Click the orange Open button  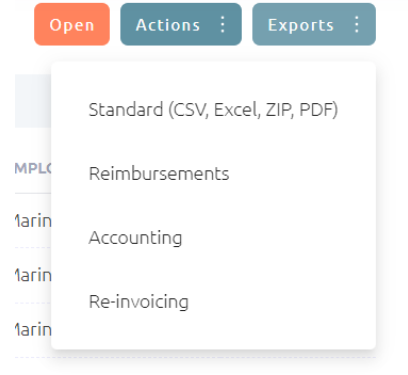click(x=72, y=24)
